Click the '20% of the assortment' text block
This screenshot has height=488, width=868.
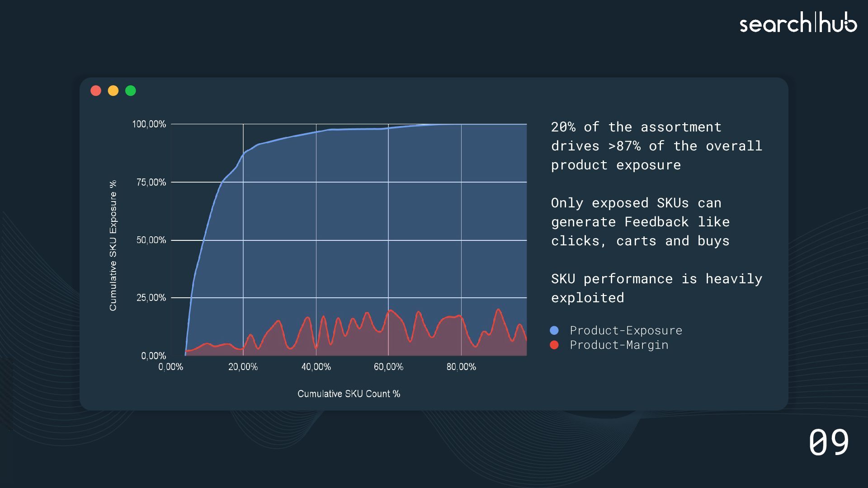[x=656, y=146]
